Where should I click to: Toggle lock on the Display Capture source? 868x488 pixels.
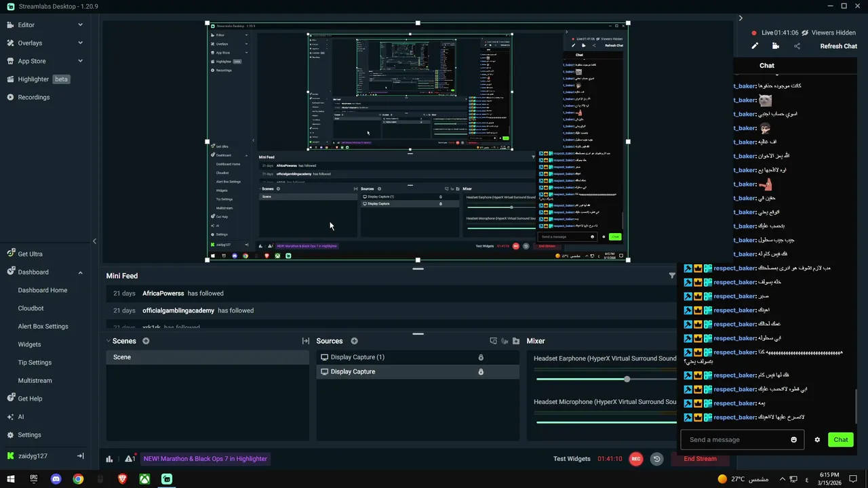pyautogui.click(x=481, y=371)
